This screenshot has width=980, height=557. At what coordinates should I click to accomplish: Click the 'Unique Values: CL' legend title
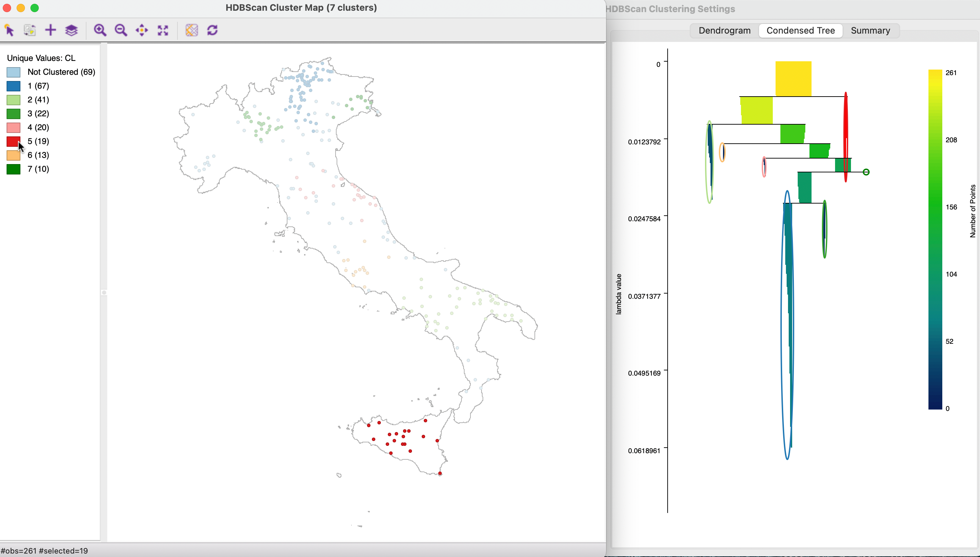pos(41,58)
